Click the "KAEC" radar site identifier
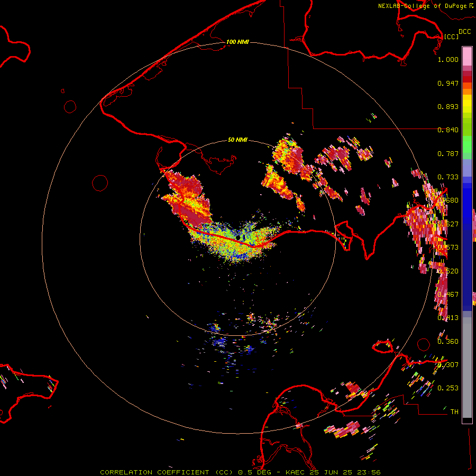The image size is (476, 476). (295, 472)
